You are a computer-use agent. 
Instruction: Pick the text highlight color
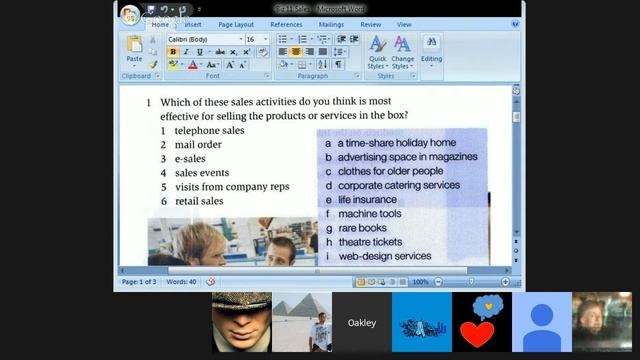(x=173, y=64)
